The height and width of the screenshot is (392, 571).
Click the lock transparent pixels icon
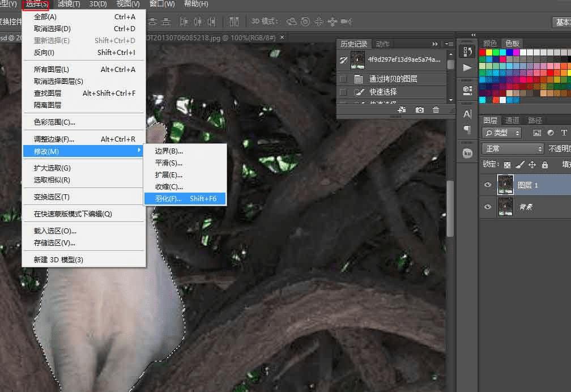click(x=507, y=165)
